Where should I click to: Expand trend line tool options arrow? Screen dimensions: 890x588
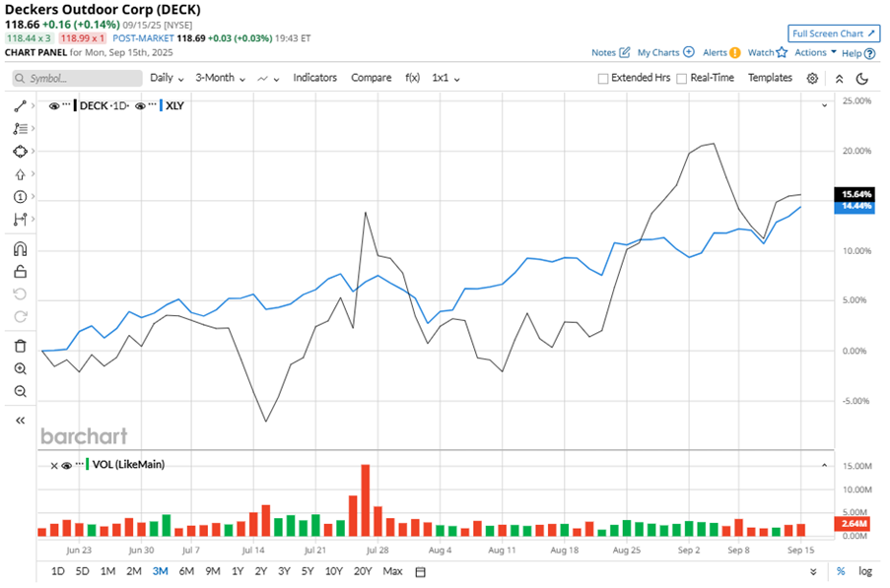pyautogui.click(x=33, y=105)
